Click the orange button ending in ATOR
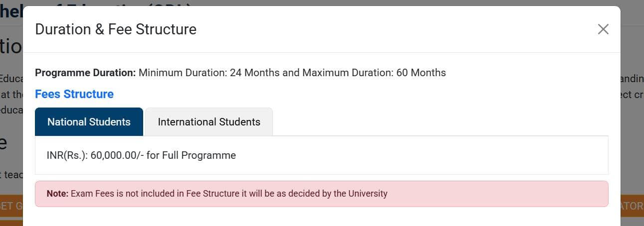This screenshot has height=226, width=644. [x=632, y=206]
